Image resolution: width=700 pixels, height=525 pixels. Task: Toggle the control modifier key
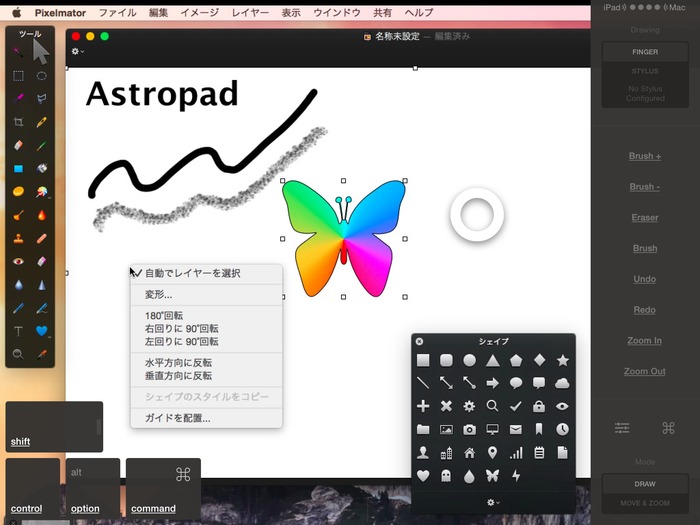click(x=33, y=489)
